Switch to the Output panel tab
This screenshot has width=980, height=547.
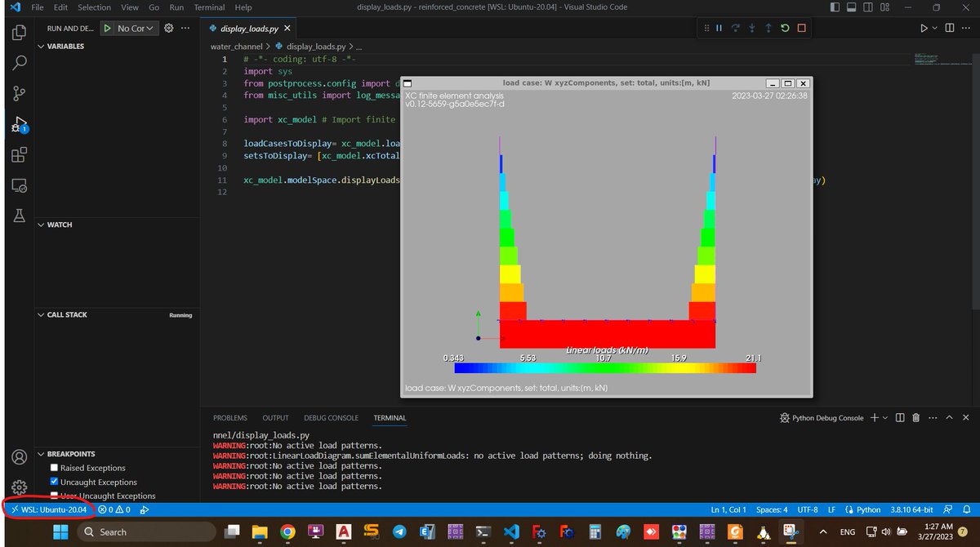tap(275, 417)
